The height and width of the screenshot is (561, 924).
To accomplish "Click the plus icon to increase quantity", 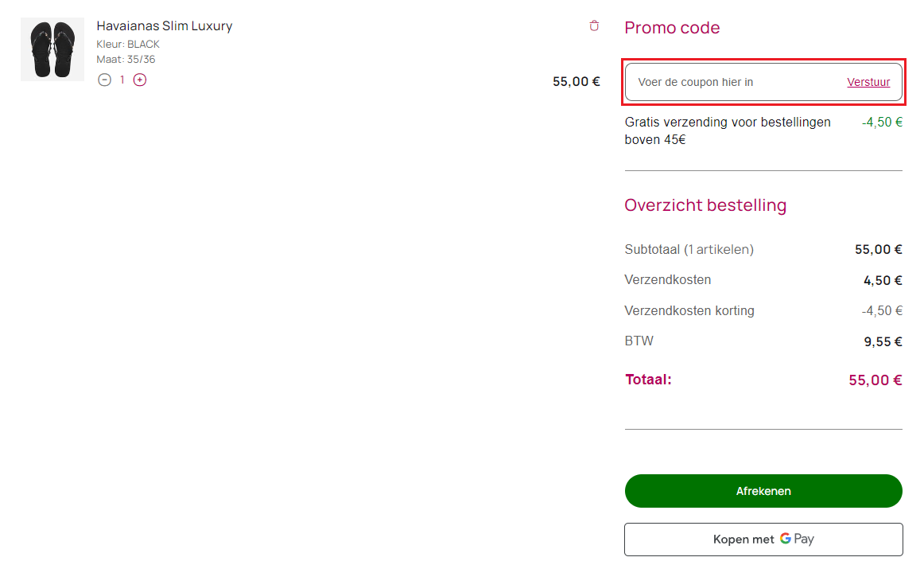I will pyautogui.click(x=140, y=80).
